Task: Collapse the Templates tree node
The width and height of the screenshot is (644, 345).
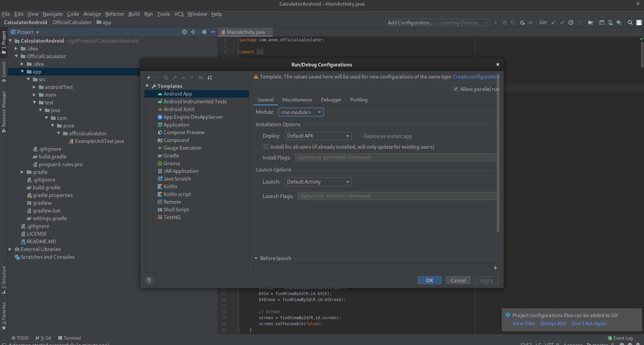Action: click(147, 86)
